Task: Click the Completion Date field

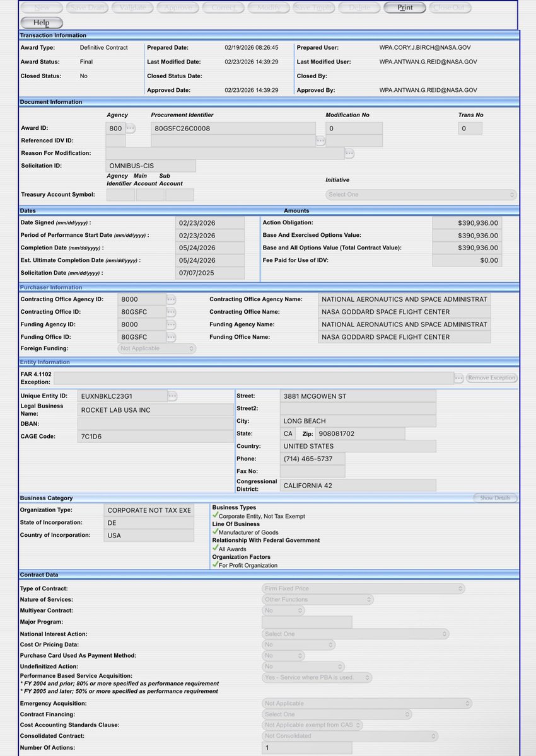Action: coord(210,248)
